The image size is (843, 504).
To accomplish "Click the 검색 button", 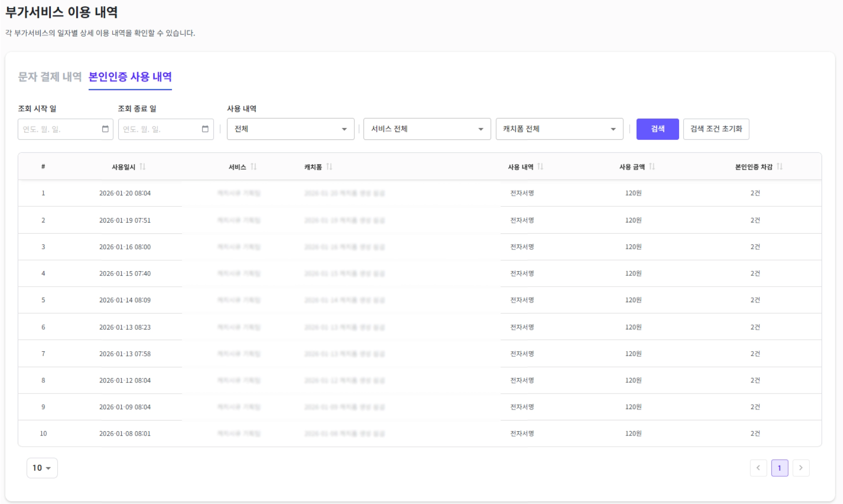I will [x=657, y=129].
